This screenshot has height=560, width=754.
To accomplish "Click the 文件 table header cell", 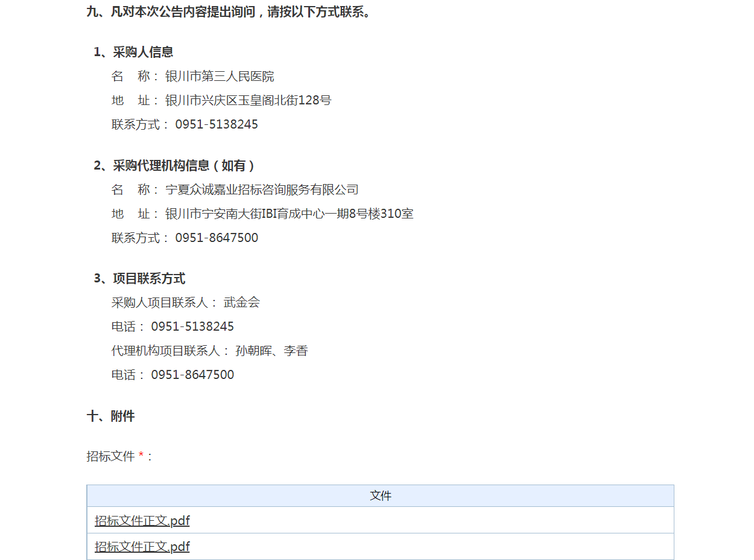I will (380, 496).
